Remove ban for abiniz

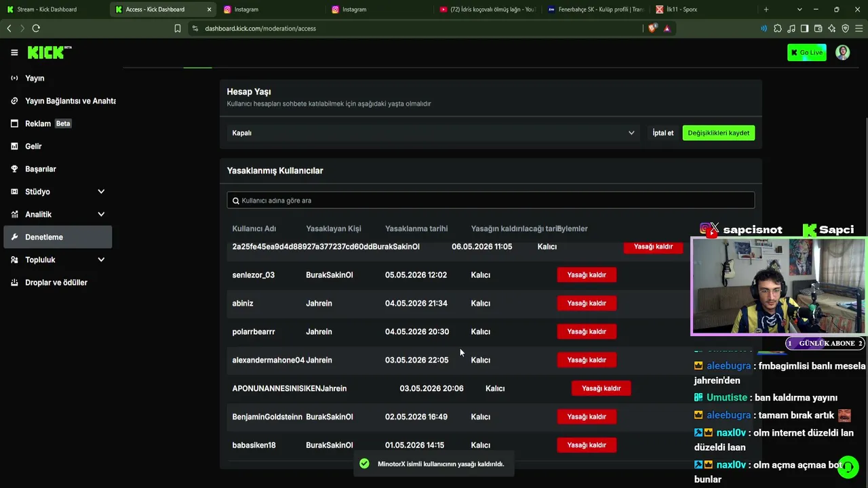(x=587, y=303)
